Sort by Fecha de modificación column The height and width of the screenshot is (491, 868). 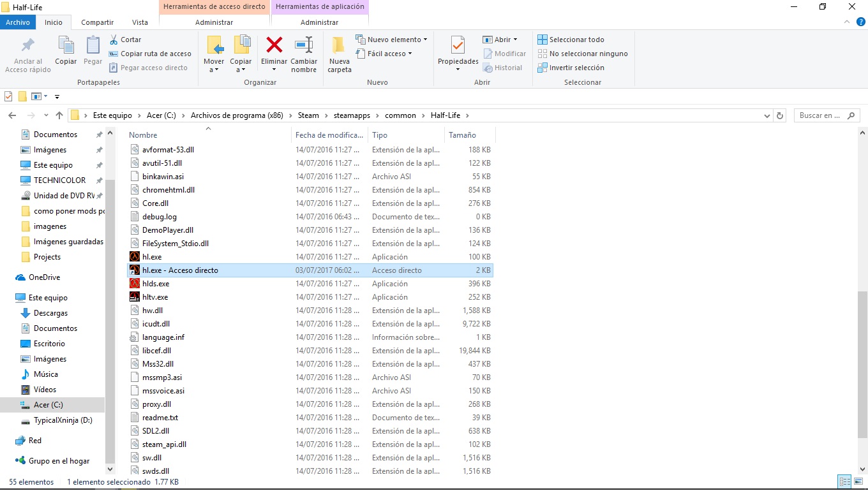click(330, 135)
